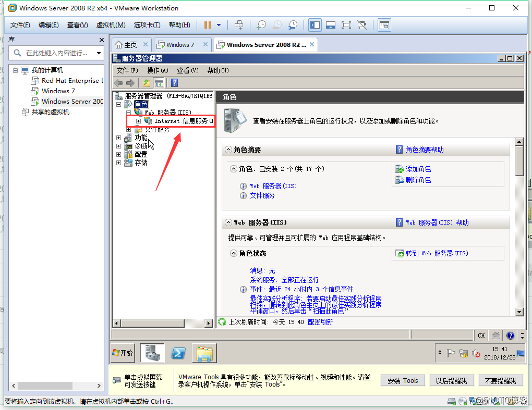Open the power options dropdown arrow

coord(219,24)
